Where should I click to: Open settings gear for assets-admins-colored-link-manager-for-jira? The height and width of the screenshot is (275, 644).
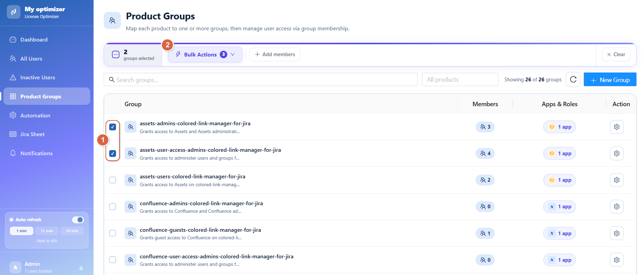[617, 127]
